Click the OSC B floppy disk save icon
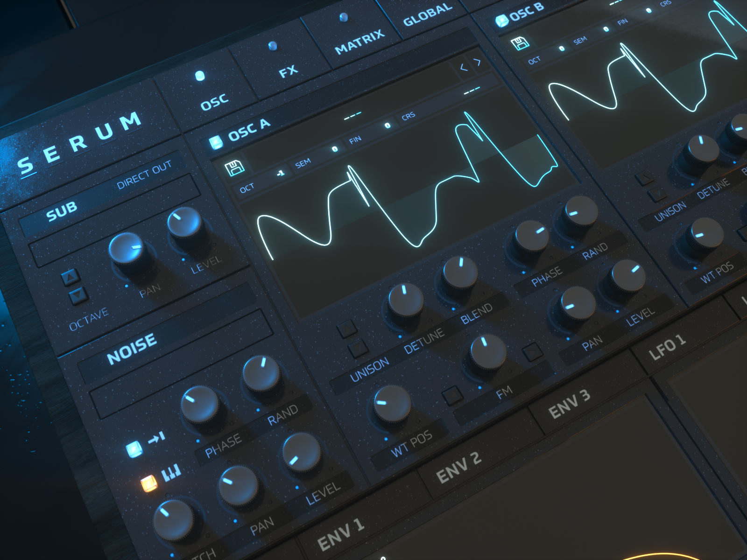 coord(520,43)
